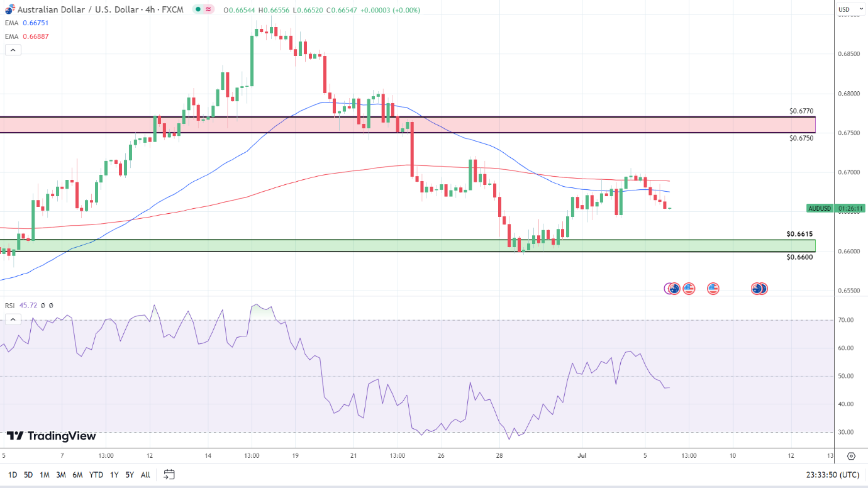868x488 pixels.
Task: Click the pink approximate-data icon next to FXCM
Action: [x=209, y=9]
